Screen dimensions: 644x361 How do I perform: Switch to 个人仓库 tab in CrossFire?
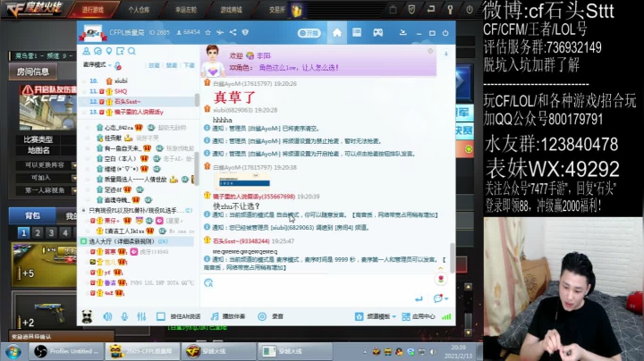139,10
